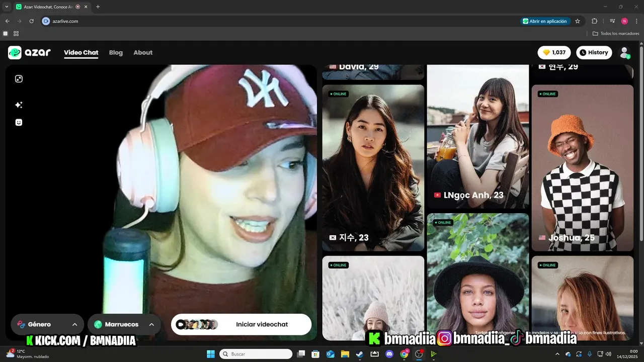Click the taskbar Buscar search box
The width and height of the screenshot is (644, 362).
pyautogui.click(x=256, y=354)
